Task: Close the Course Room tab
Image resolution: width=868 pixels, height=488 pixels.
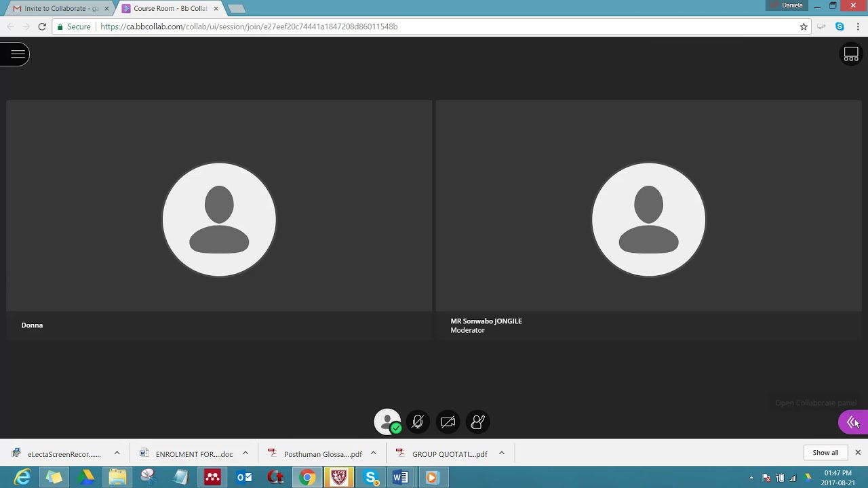Action: (x=216, y=9)
